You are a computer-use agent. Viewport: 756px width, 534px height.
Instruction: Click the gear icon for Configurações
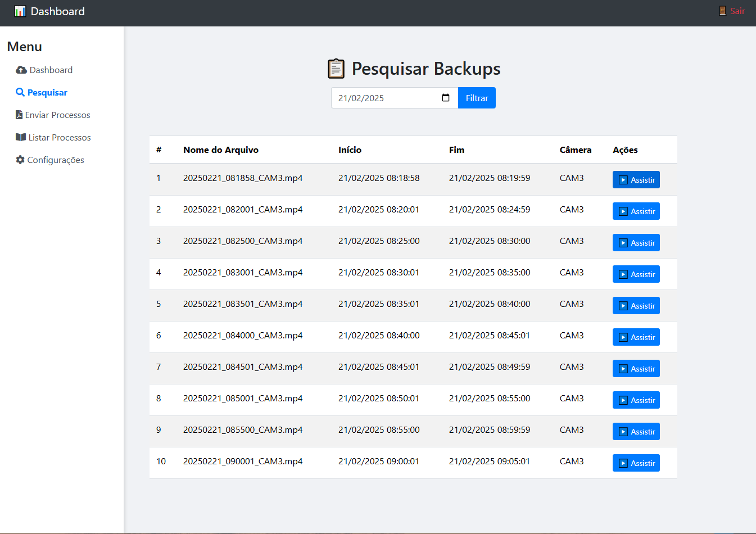pos(20,160)
